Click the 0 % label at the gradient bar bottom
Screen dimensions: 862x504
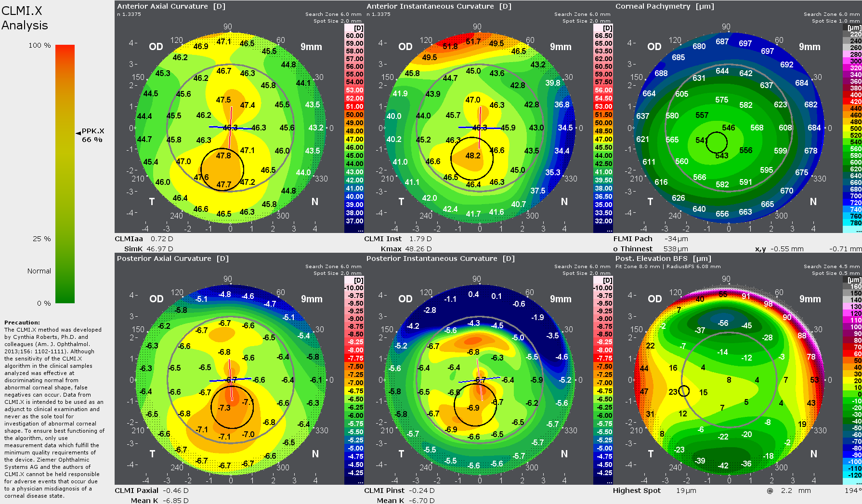point(44,303)
